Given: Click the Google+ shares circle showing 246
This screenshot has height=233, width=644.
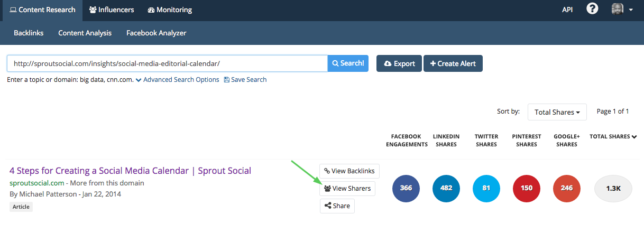Looking at the screenshot, I should 567,189.
